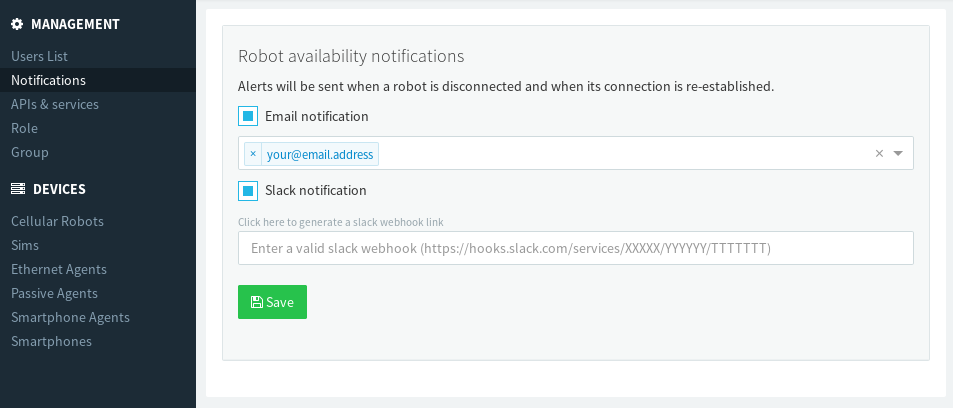Expand the email address dropdown arrow
This screenshot has width=953, height=408.
click(898, 154)
